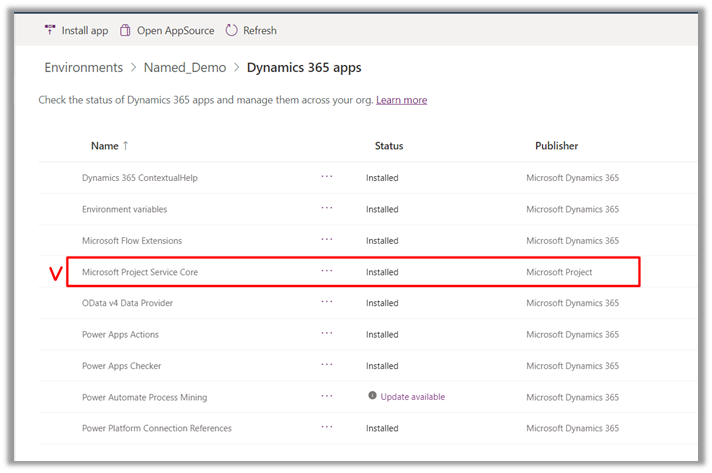Viewport: 712px width, 473px height.
Task: Select Power Apps Checker app name
Action: tap(121, 366)
